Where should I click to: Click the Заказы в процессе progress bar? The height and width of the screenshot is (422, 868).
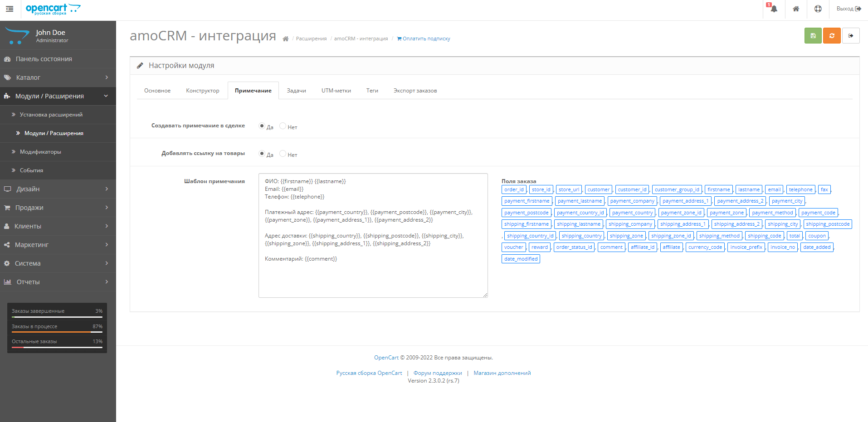coord(57,332)
